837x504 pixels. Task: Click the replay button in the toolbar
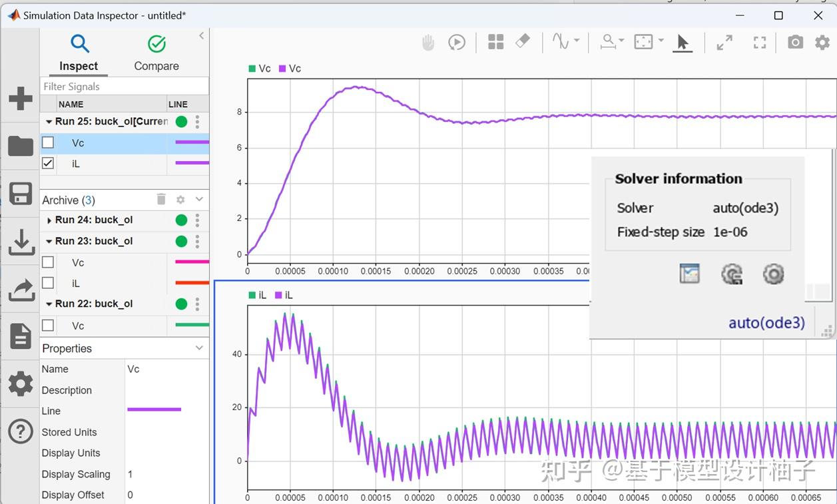coord(457,43)
